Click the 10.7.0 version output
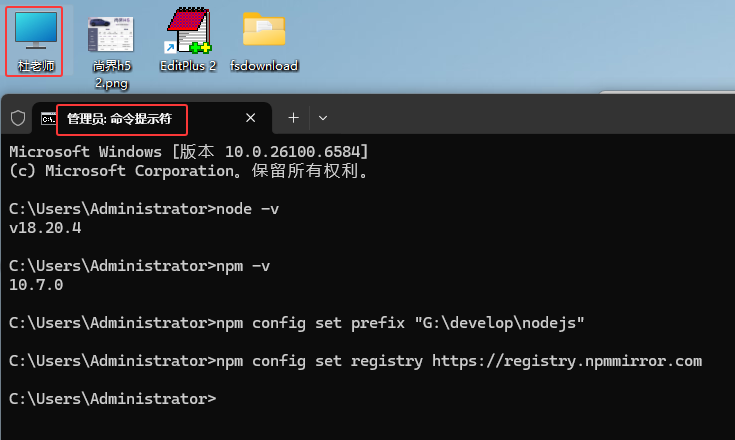Viewport: 735px width, 440px height. click(x=36, y=285)
